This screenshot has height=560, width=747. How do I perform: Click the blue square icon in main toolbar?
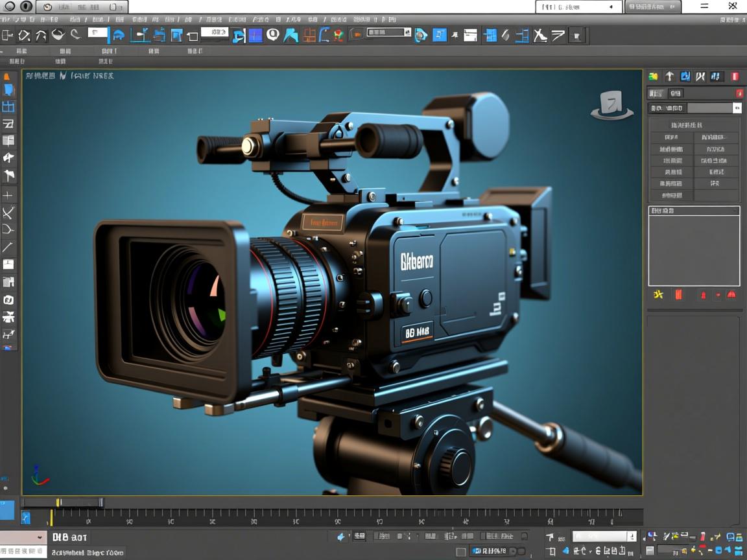[255, 35]
